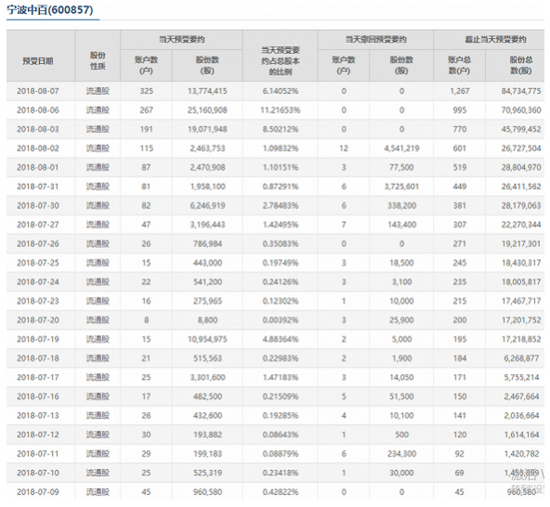550x507 pixels.
Task: Click the share count 25,160,908
Action: coord(207,110)
